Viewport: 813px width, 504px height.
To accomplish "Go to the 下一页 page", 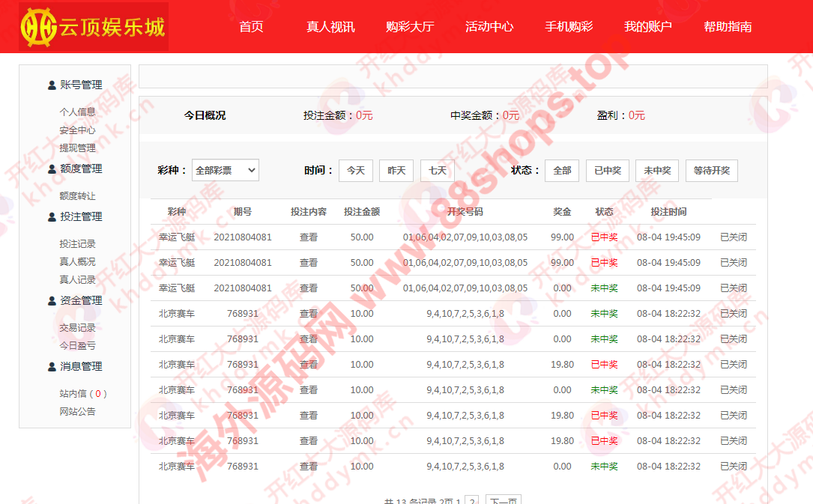I will click(503, 500).
